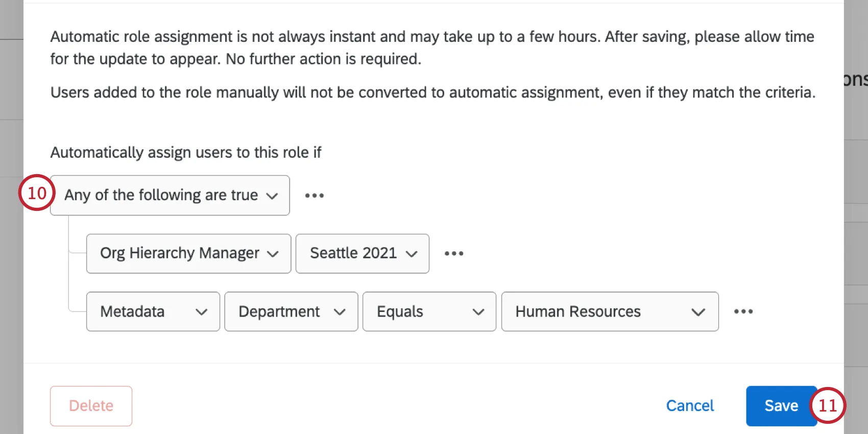Image resolution: width=868 pixels, height=434 pixels.
Task: Click the Org Hierarchy Manager chevron
Action: (x=274, y=254)
